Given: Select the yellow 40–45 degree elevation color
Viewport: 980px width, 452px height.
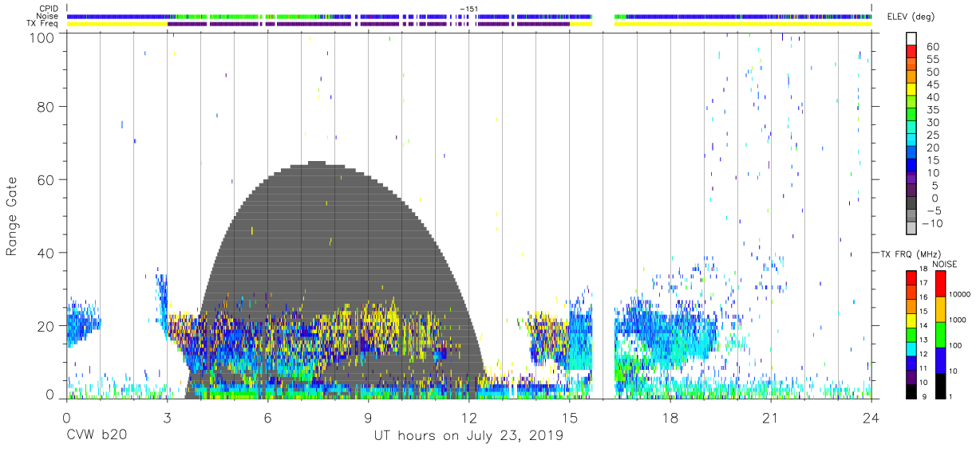Looking at the screenshot, I should (x=911, y=91).
